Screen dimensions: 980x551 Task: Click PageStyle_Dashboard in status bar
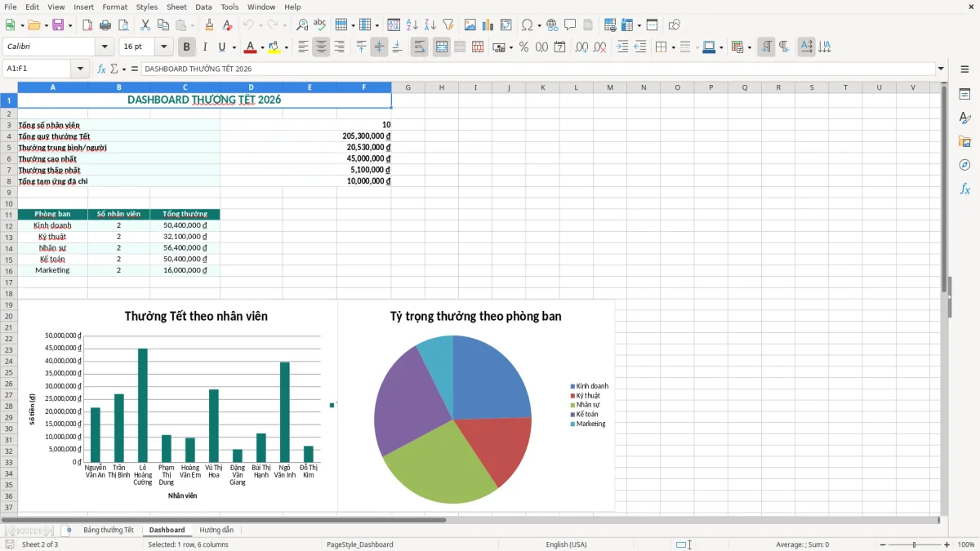[x=359, y=544]
